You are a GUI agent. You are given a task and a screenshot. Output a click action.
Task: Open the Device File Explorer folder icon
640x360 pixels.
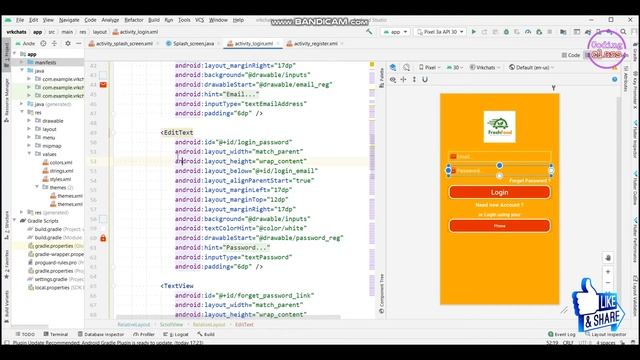pos(563,32)
